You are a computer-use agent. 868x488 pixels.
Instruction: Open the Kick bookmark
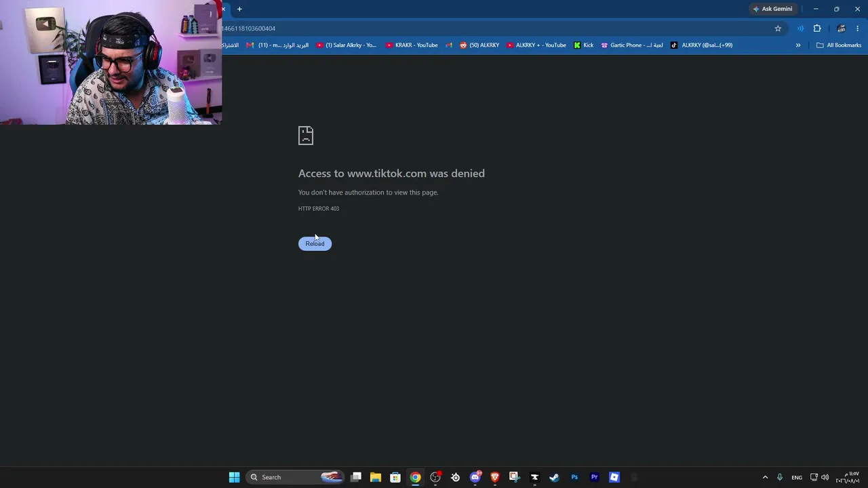(x=583, y=45)
